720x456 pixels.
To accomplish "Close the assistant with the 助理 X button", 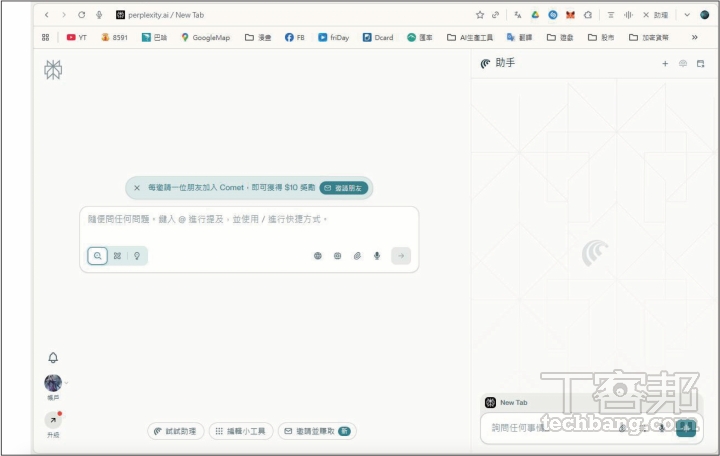I will pyautogui.click(x=655, y=15).
